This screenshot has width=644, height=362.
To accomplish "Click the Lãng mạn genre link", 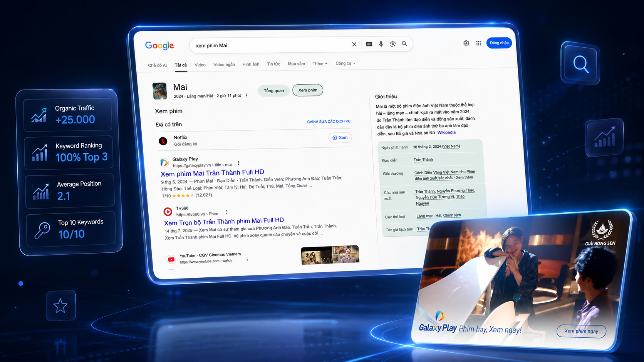I will pyautogui.click(x=425, y=216).
